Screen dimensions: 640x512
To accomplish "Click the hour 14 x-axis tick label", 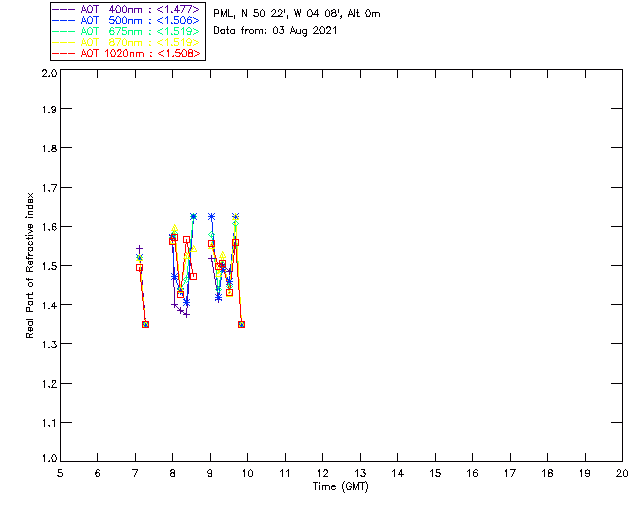I will (x=398, y=473).
